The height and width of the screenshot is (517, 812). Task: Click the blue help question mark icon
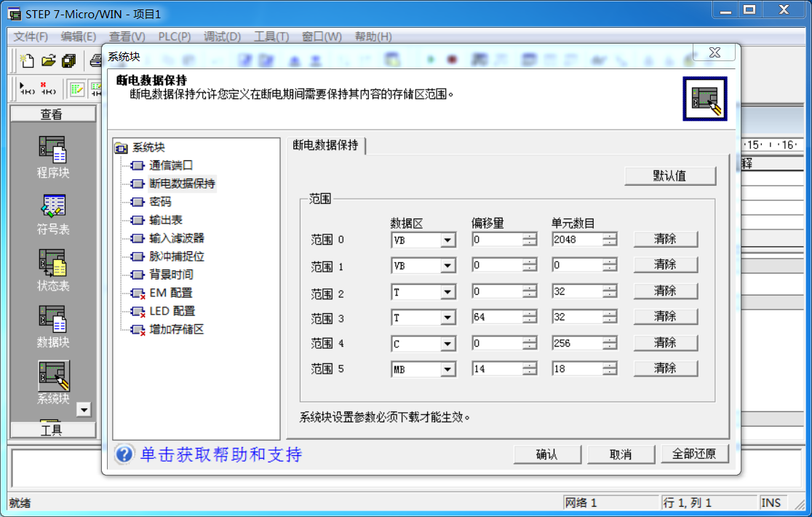(x=124, y=454)
